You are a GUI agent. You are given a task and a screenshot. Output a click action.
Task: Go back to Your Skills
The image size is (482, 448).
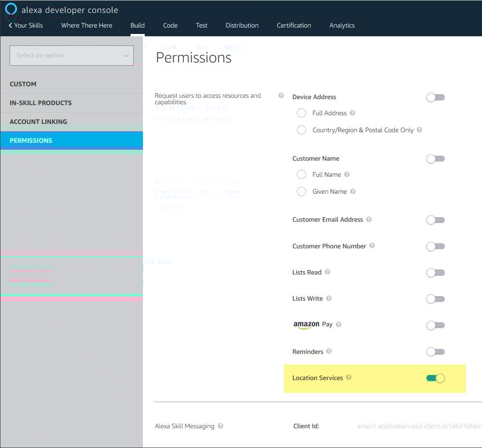click(x=26, y=25)
